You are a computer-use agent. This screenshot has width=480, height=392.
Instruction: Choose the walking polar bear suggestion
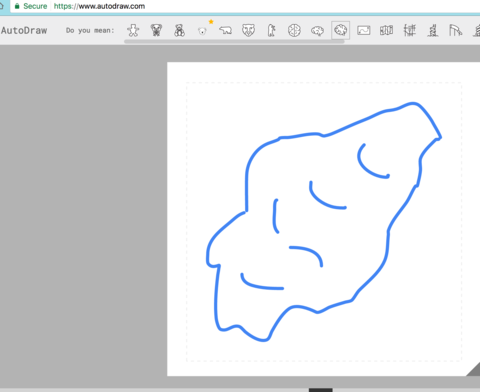pyautogui.click(x=226, y=31)
